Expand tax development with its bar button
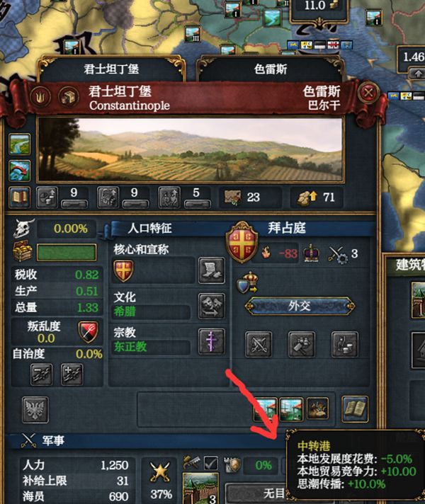Viewport: 425px width, 504px height. click(x=74, y=204)
